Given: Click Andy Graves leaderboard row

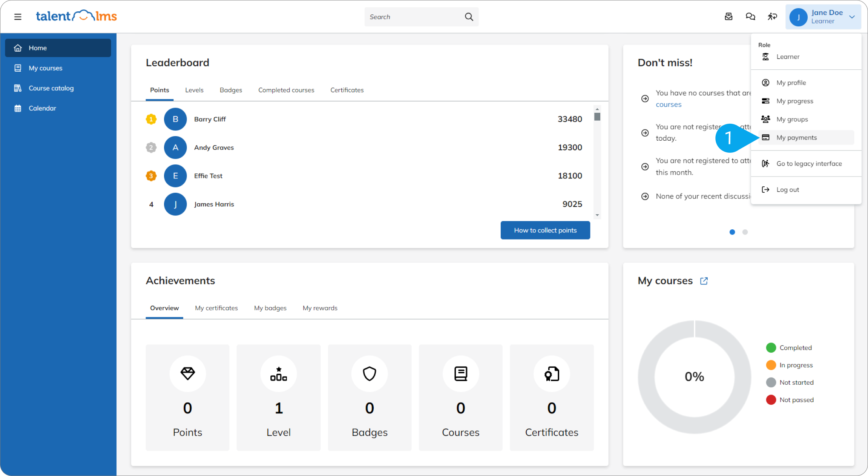Looking at the screenshot, I should 364,147.
